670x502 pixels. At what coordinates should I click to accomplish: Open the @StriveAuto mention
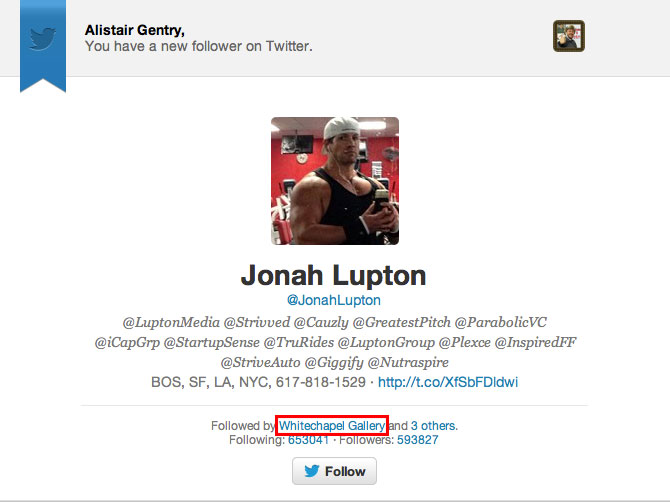click(261, 362)
